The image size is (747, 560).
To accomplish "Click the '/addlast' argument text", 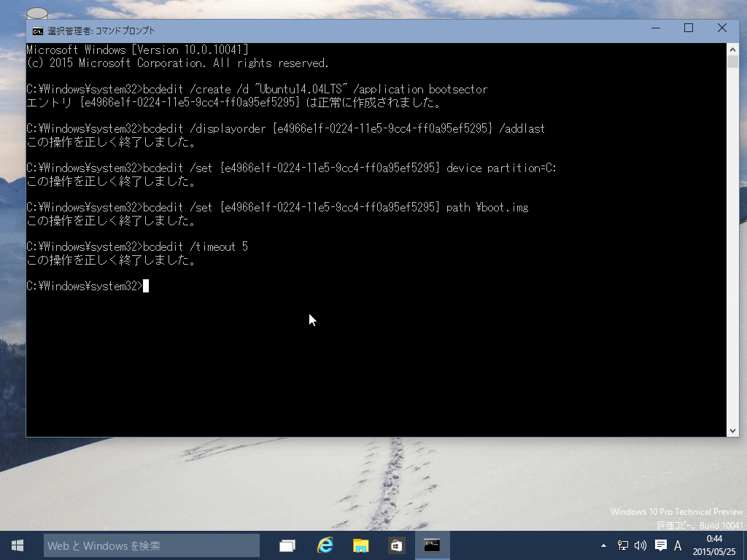I will (x=522, y=128).
